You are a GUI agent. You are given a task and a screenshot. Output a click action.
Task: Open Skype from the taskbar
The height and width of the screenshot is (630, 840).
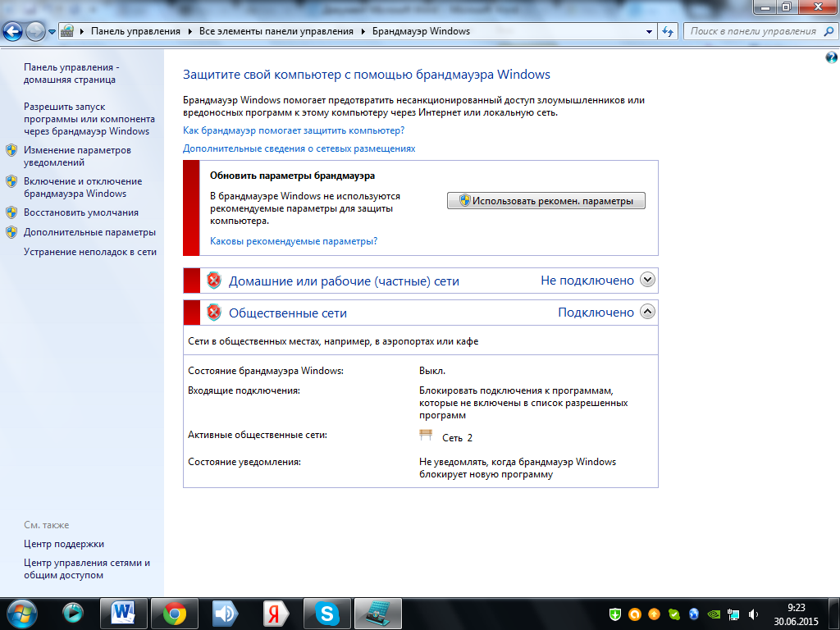(327, 613)
